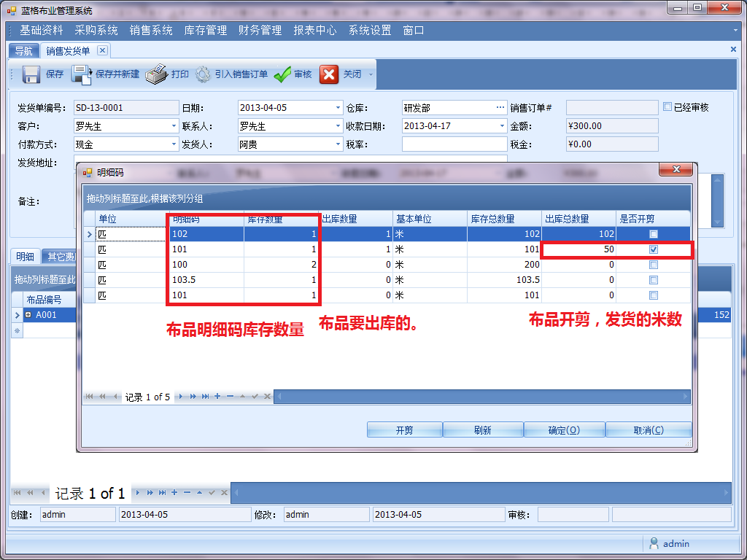
Task: Click the green Audit checkmark icon
Action: [x=282, y=74]
